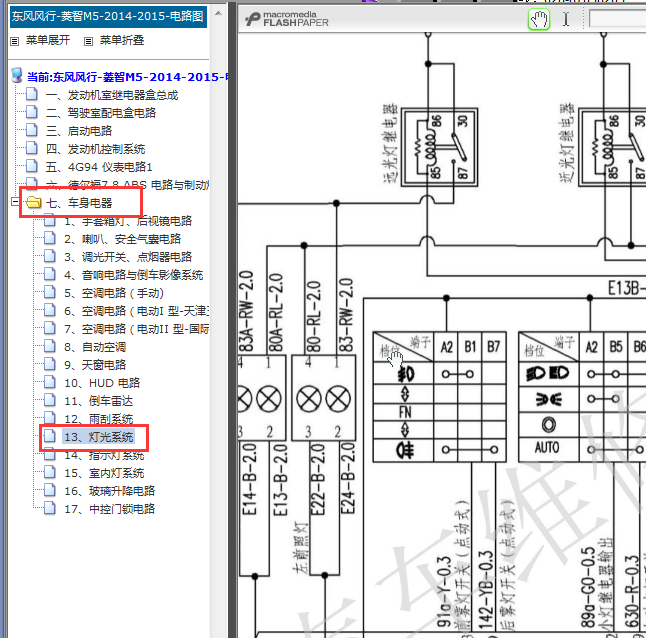Open 6、空调电路（电动I 型
This screenshot has height=638, width=646.
coord(136,311)
